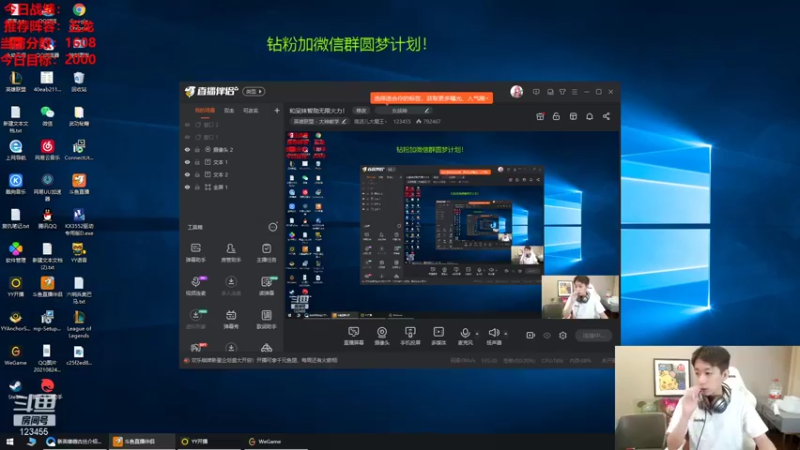Open the streamer name dropdown

click(x=370, y=121)
